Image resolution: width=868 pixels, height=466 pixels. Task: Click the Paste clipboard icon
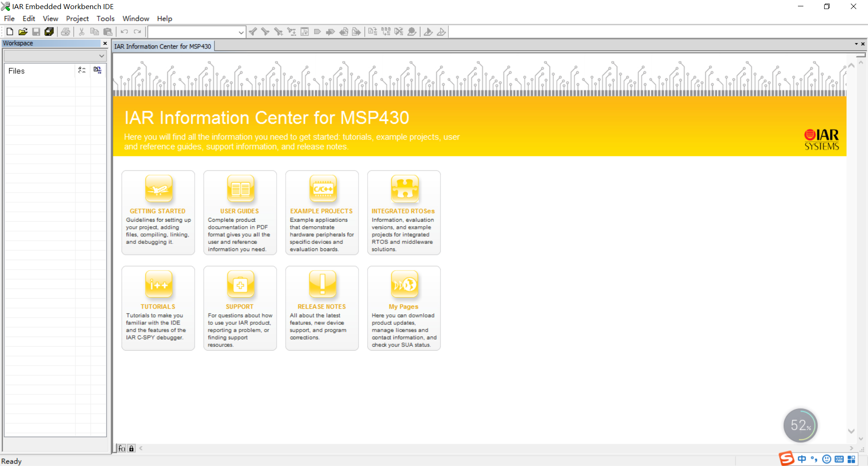(x=108, y=32)
